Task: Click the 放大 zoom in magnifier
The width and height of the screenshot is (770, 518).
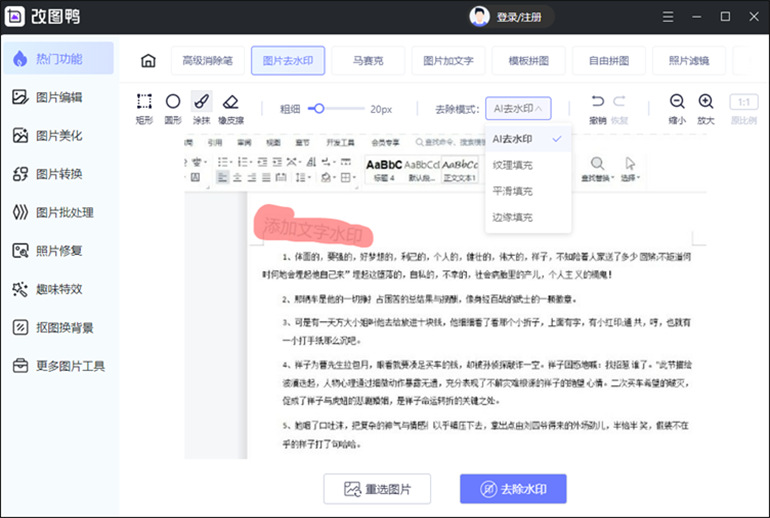Action: (706, 102)
